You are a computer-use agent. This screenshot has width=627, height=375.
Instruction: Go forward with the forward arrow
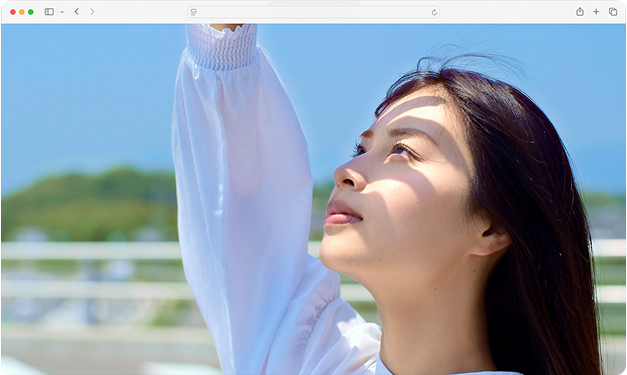[92, 12]
